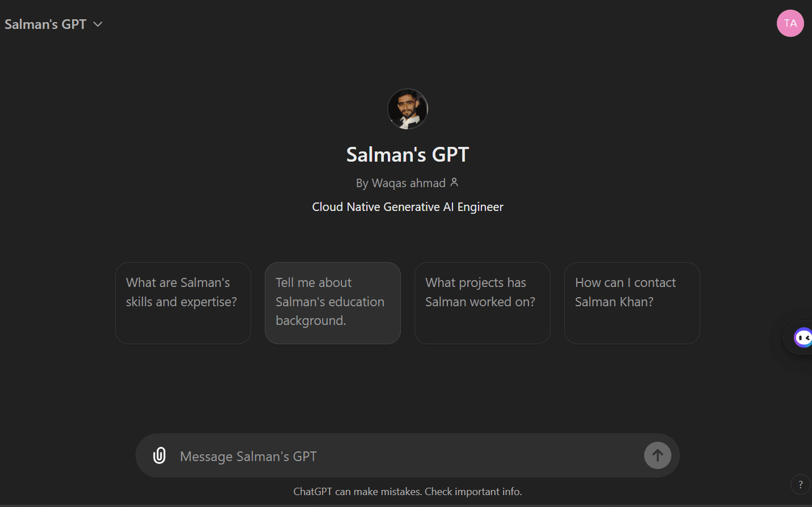Click the TA account avatar
Image resolution: width=812 pixels, height=507 pixels.
click(x=790, y=23)
